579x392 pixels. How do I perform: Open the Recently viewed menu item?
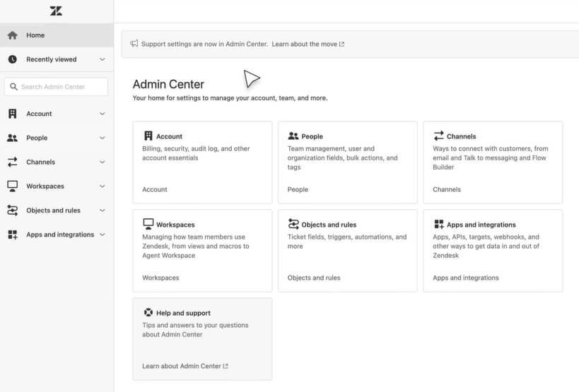(x=57, y=59)
